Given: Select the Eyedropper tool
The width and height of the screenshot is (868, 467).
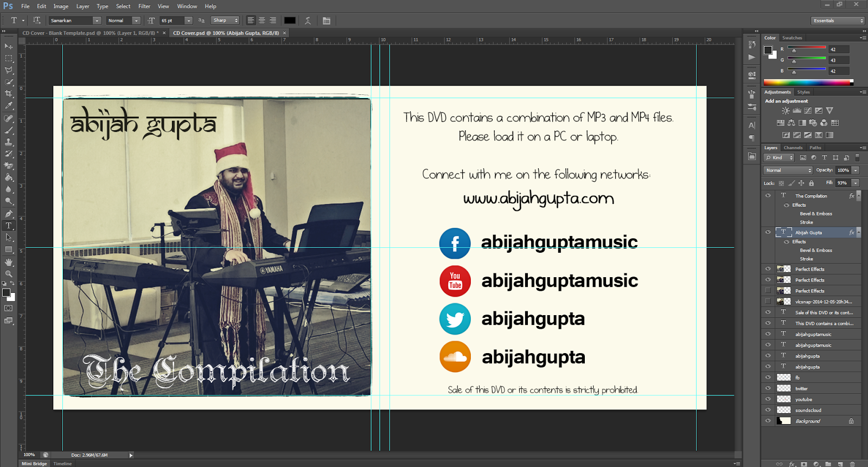Looking at the screenshot, I should (9, 106).
